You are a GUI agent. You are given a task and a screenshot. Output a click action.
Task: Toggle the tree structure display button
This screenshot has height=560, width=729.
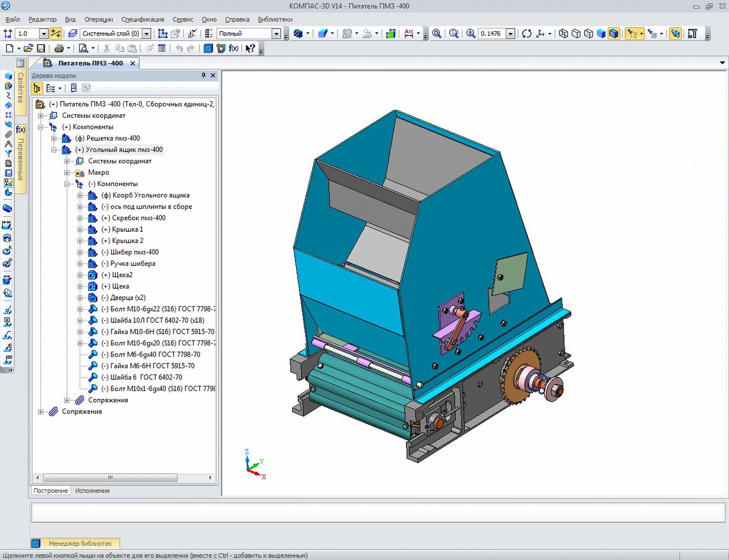click(x=37, y=88)
